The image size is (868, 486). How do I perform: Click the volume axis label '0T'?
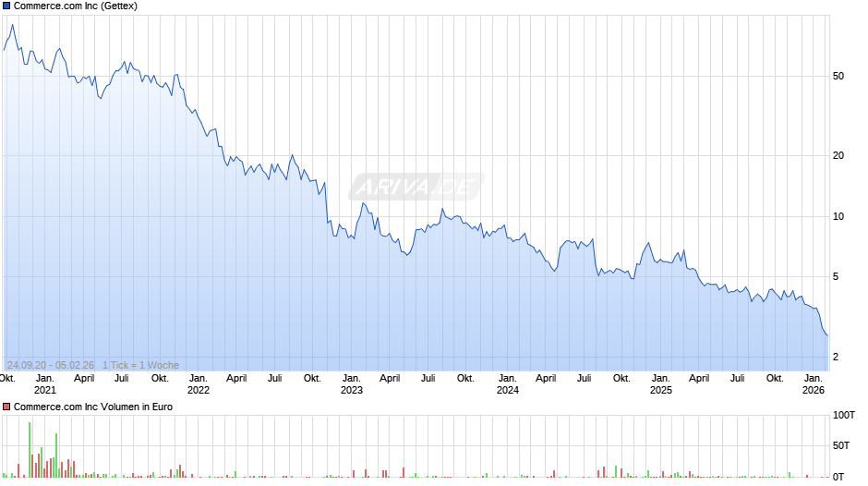pos(838,477)
